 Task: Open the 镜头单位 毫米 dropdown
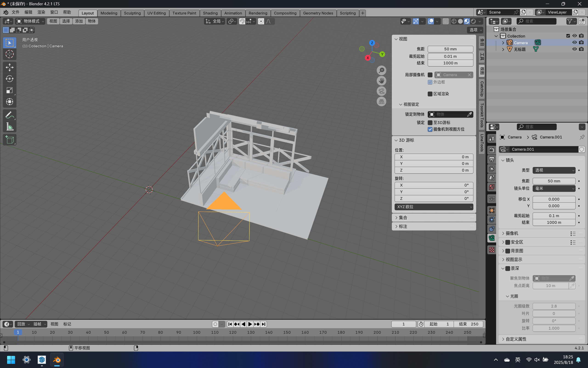[554, 188]
